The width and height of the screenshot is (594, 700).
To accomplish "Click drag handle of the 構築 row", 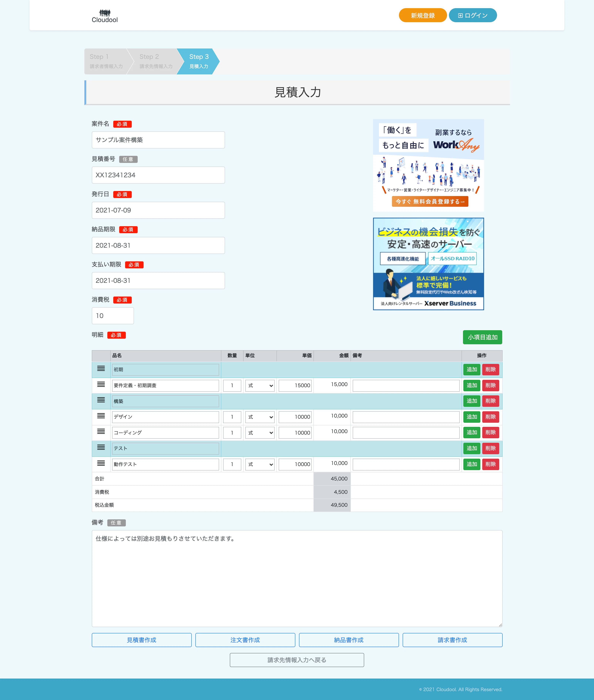I will tap(101, 400).
